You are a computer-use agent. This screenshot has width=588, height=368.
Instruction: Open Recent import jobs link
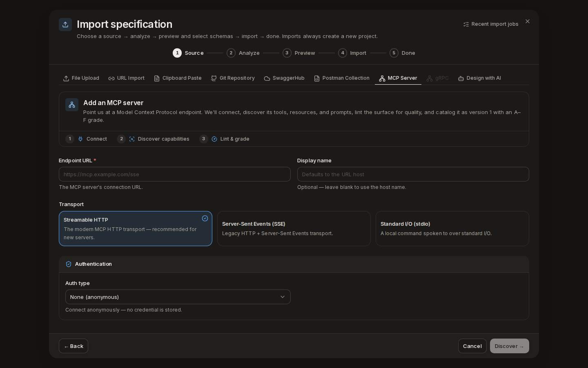click(x=491, y=24)
